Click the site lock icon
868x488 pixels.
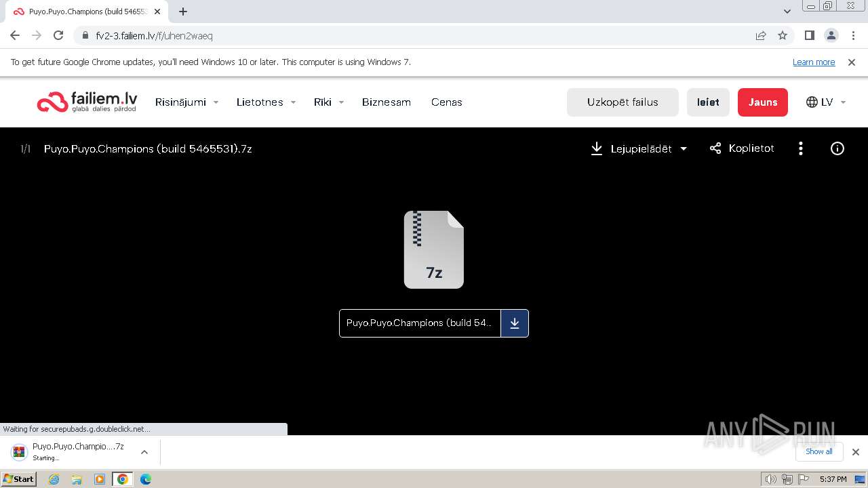click(85, 36)
